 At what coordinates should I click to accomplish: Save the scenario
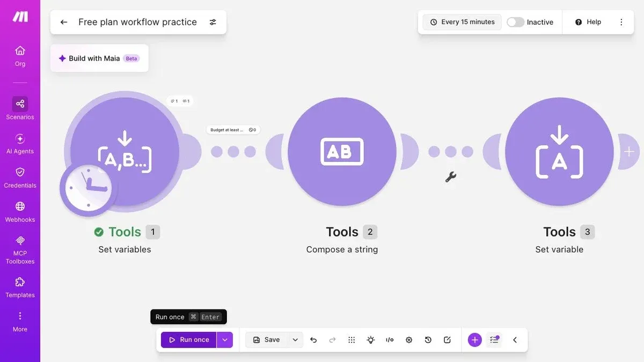267,339
